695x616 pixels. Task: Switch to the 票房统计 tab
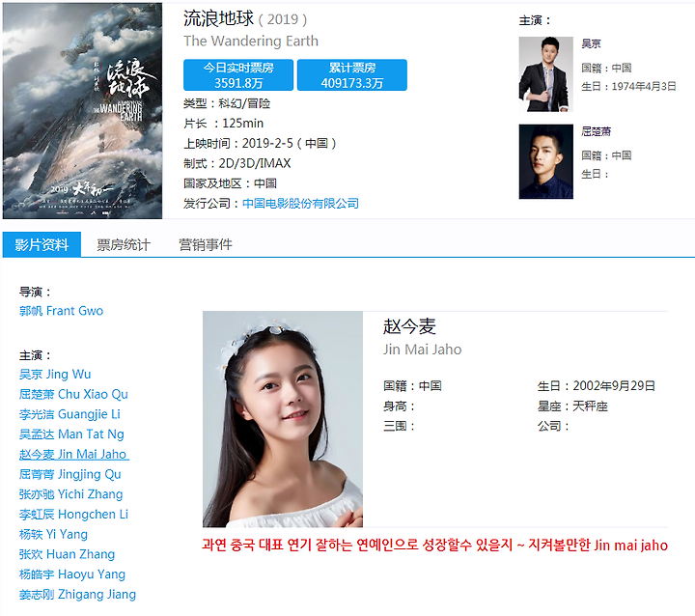(124, 245)
